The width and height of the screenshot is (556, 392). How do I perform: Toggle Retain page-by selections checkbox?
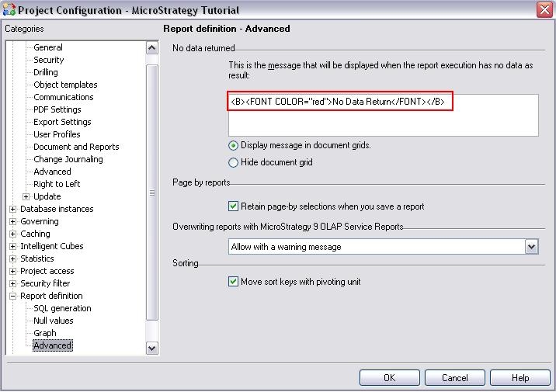pos(233,206)
